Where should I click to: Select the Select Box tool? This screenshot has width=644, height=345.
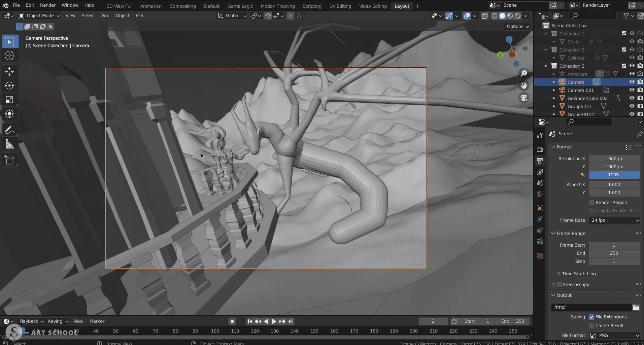point(9,42)
